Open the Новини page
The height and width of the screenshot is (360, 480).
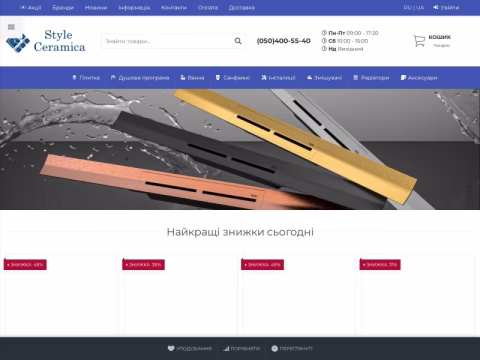96,7
